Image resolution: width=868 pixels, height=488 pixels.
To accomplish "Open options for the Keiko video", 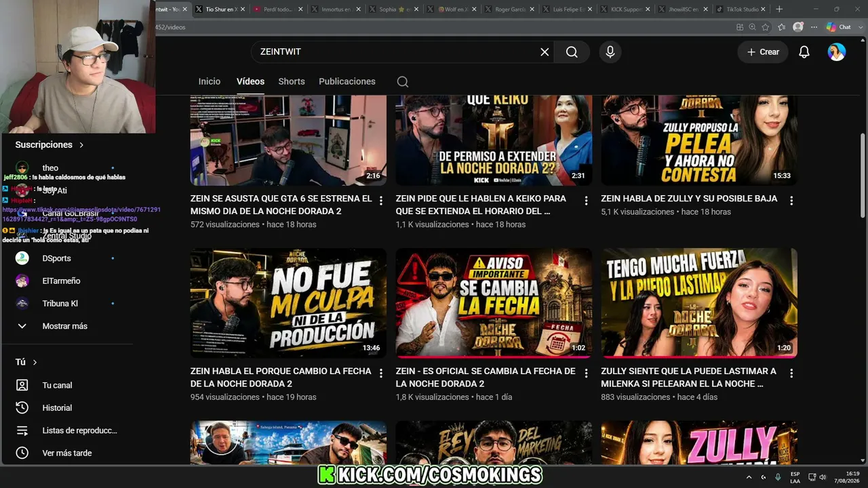I will pyautogui.click(x=587, y=201).
